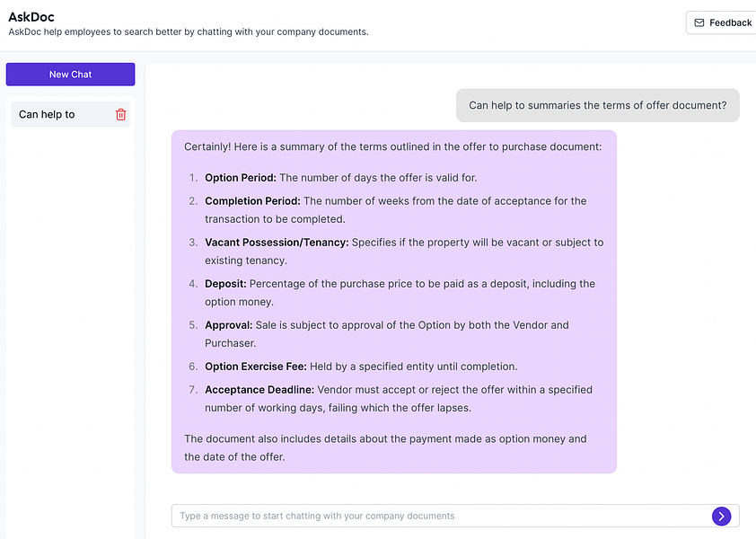This screenshot has width=756, height=539.
Task: Click the "Option Period" bold term
Action: [x=240, y=178]
